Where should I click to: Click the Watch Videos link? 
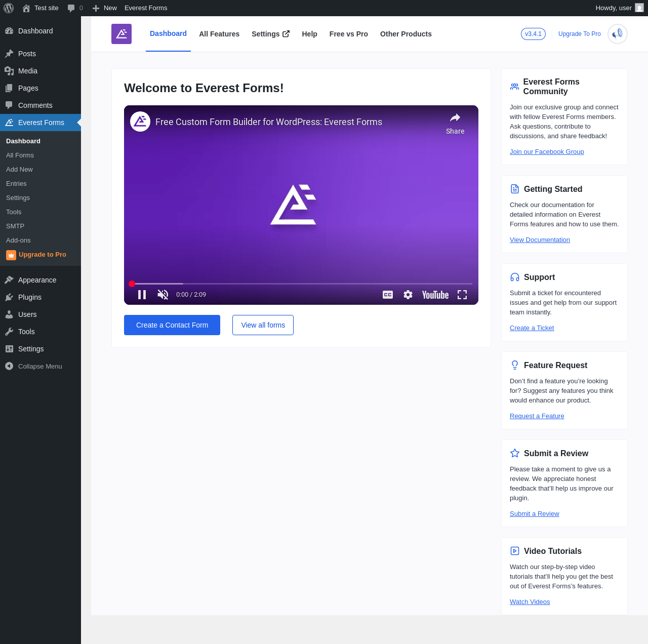(530, 602)
